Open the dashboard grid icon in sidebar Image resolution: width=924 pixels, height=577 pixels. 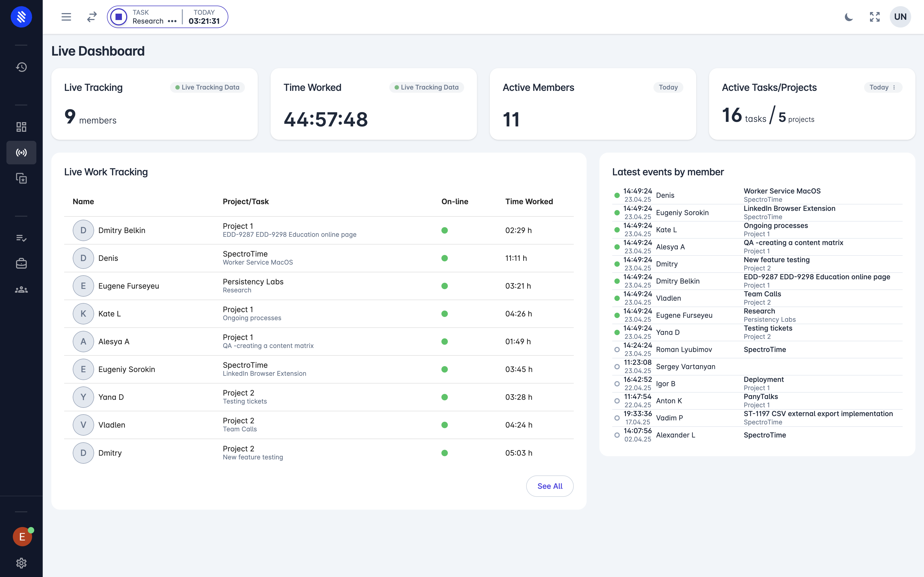[x=21, y=127]
